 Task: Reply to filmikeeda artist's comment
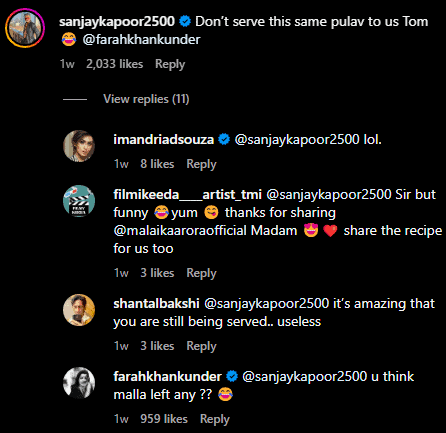[x=201, y=273]
